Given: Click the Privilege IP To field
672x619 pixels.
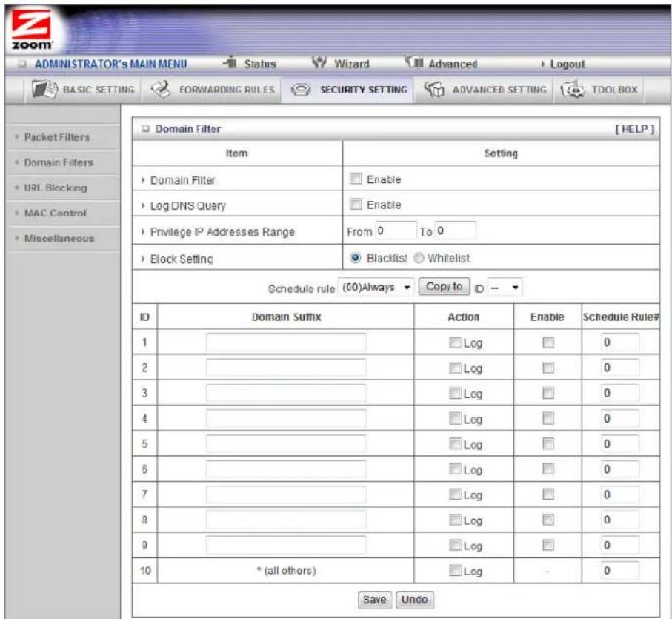Looking at the screenshot, I should [456, 231].
